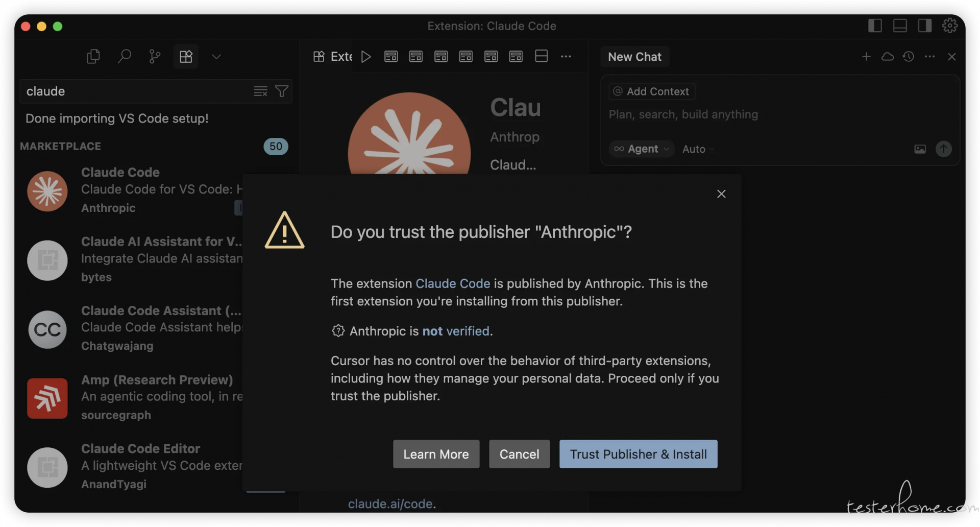Click the Cancel button
The image size is (980, 527).
coord(519,454)
